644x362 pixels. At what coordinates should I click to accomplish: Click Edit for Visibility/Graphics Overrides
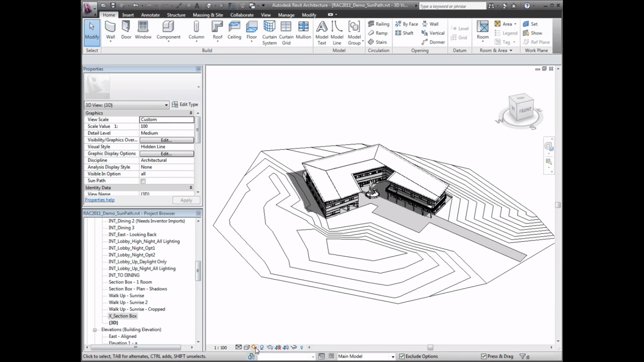pyautogui.click(x=166, y=140)
